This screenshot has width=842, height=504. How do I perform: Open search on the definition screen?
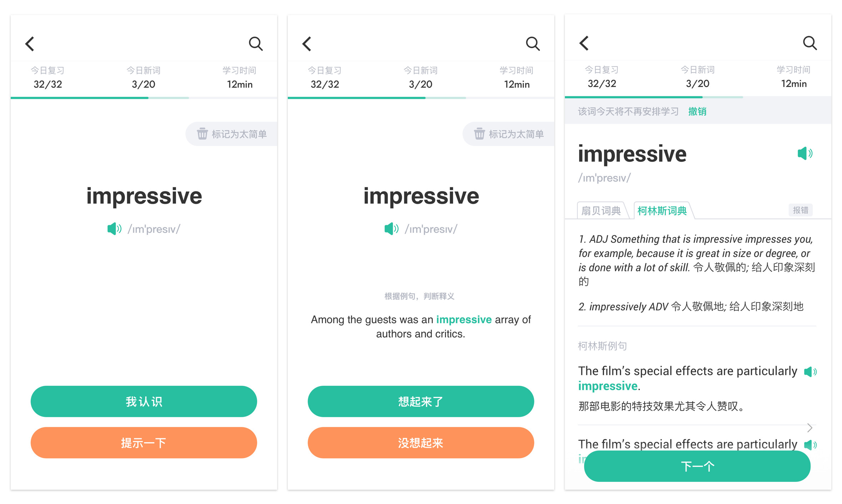point(810,43)
